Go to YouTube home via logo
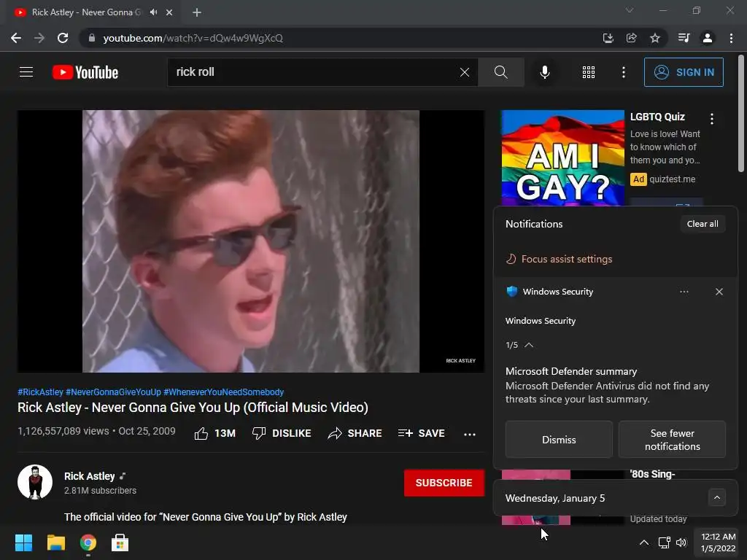The height and width of the screenshot is (560, 747). point(85,72)
